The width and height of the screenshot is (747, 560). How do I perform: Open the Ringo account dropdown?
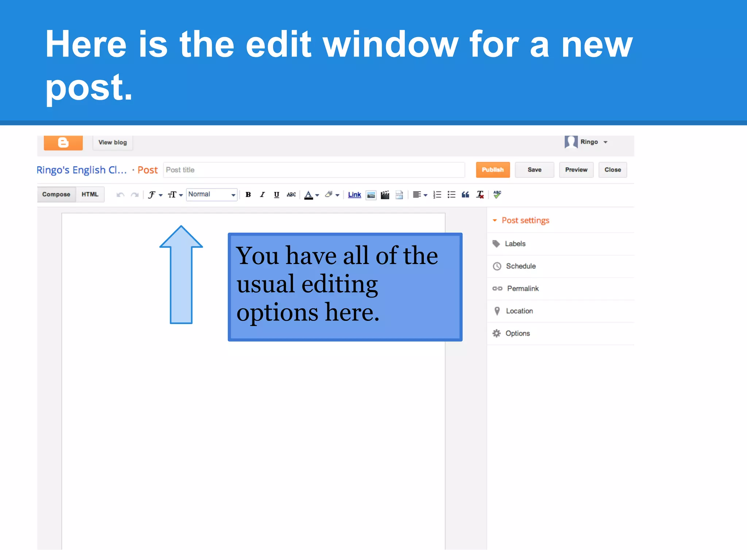[x=594, y=142]
